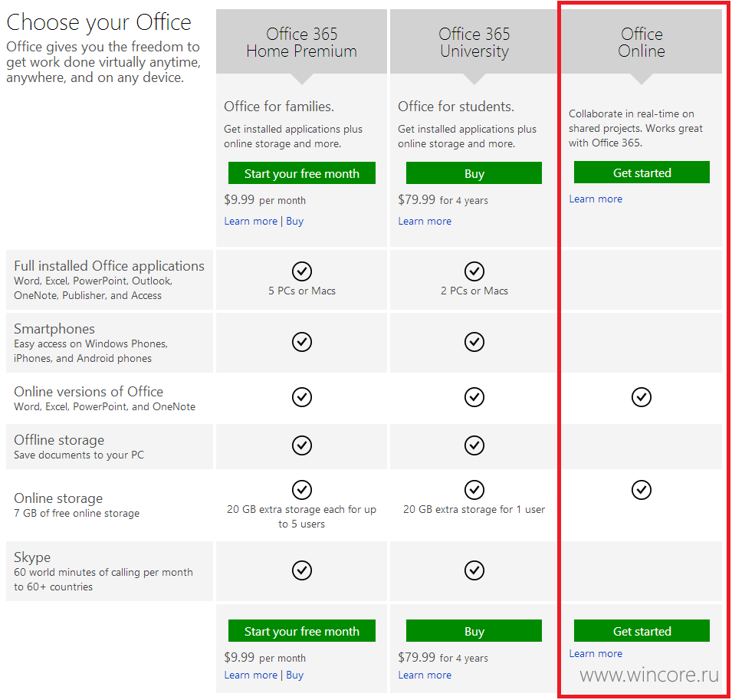The image size is (732, 700).
Task: Click Office Online's online versions checkmark
Action: point(642,397)
